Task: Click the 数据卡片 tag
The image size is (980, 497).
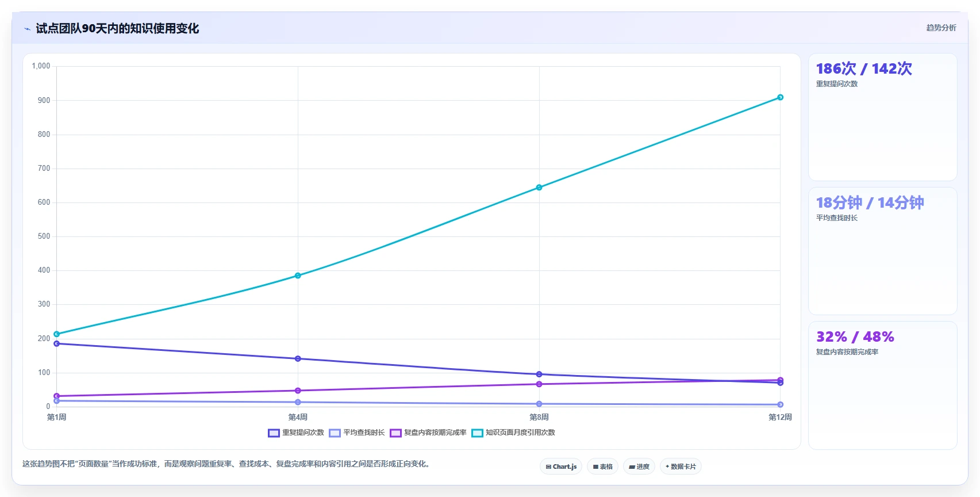Action: click(x=681, y=467)
